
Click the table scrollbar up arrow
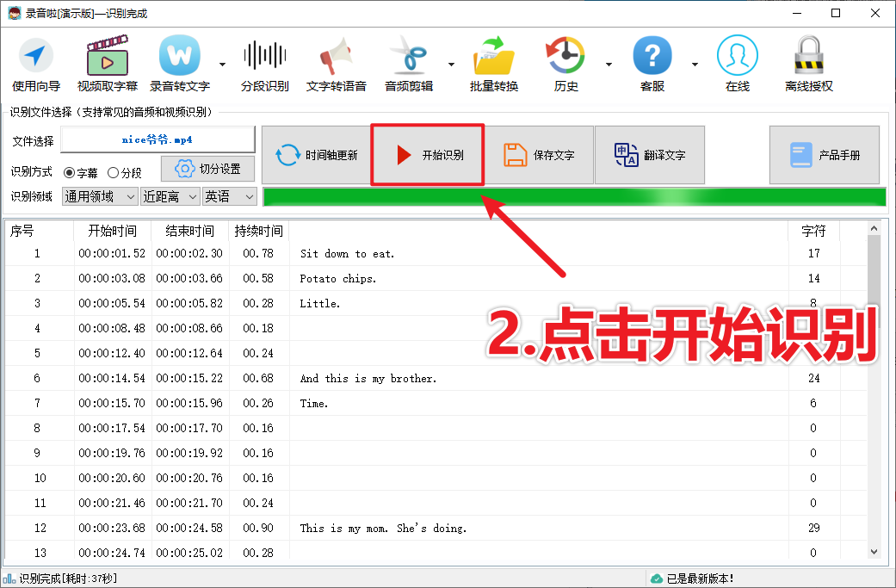pyautogui.click(x=874, y=229)
